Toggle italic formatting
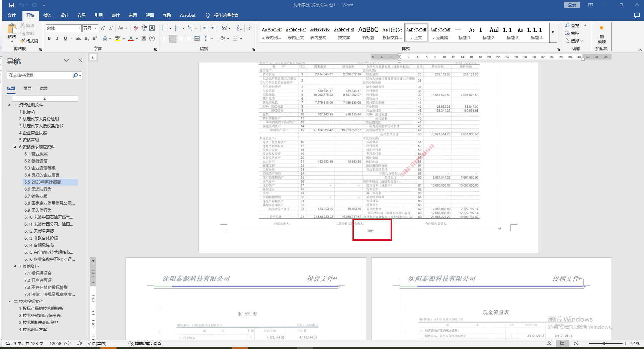Viewport: 644px width, 349px height. click(57, 39)
